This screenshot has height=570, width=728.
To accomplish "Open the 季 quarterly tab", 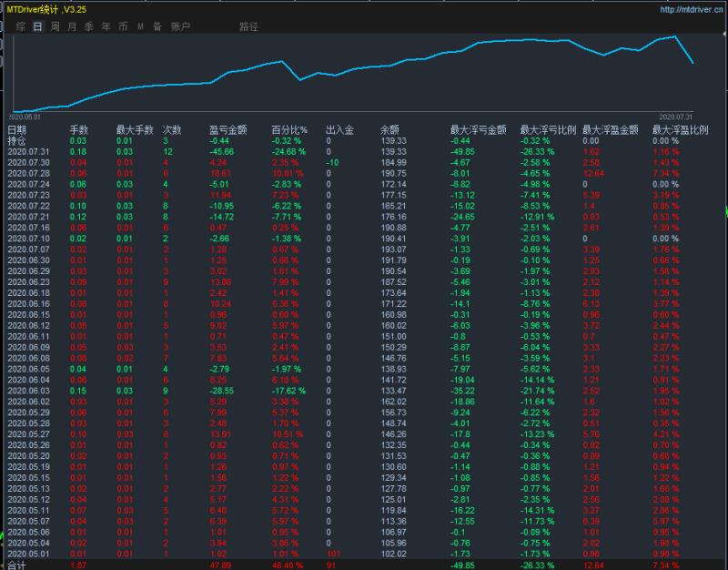I will point(89,26).
